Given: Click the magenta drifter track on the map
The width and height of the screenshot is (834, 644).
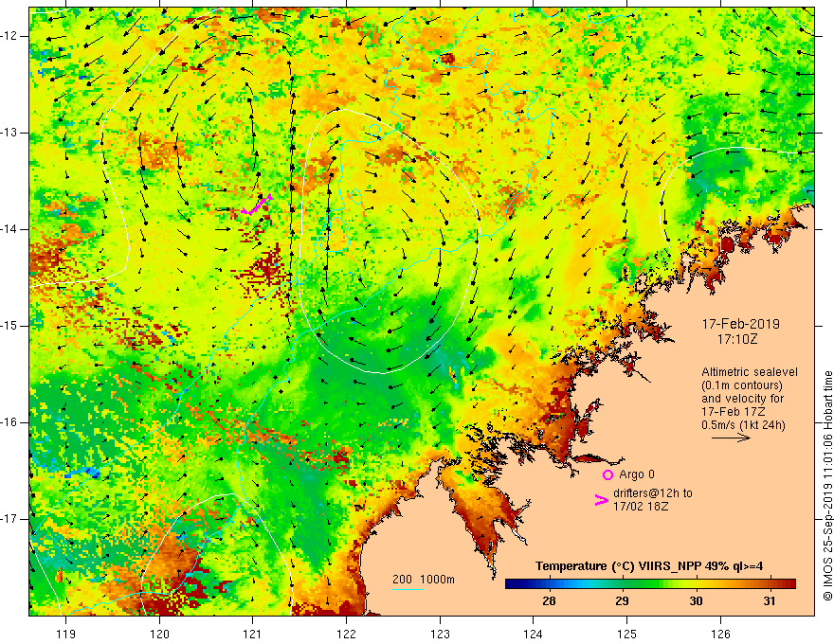Looking at the screenshot, I should pyautogui.click(x=257, y=206).
